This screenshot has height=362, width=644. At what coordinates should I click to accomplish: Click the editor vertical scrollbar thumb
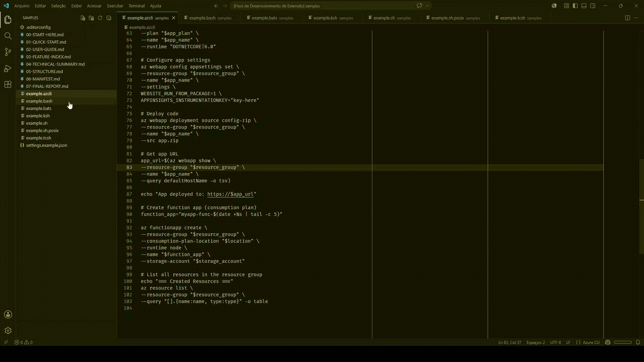641,206
